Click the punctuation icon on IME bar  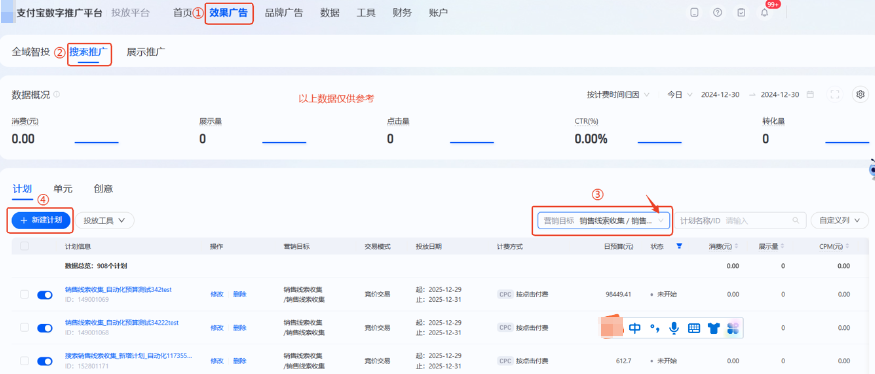tap(655, 328)
